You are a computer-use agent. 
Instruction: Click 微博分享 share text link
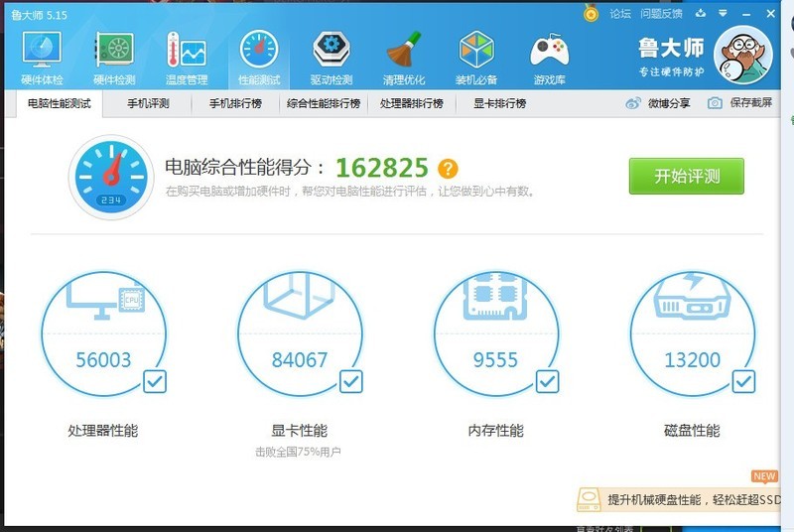point(669,103)
